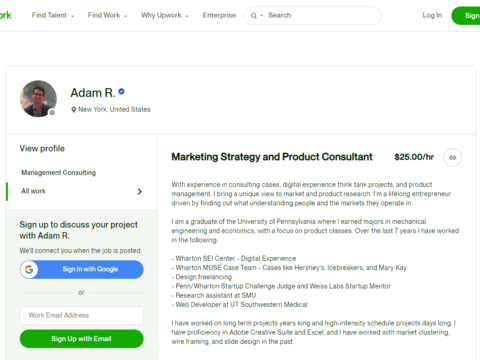Click the Google logo icon
This screenshot has height=360, width=480.
[29, 269]
